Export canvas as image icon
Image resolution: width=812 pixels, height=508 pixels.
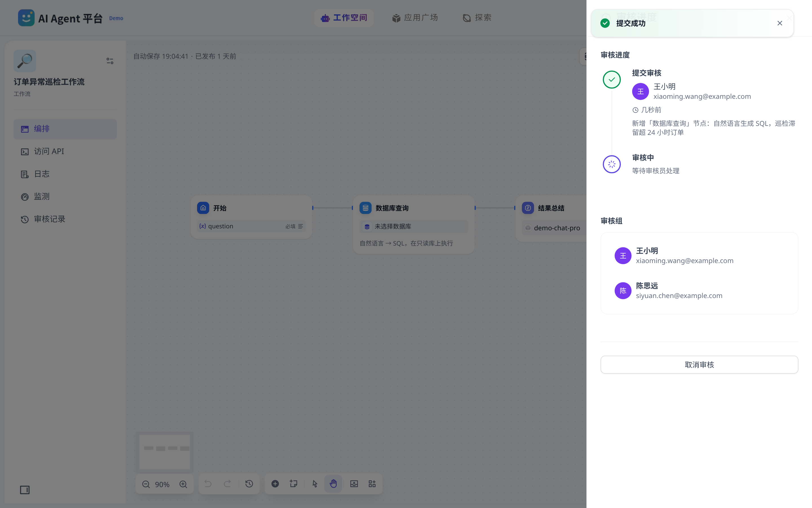coord(354,484)
